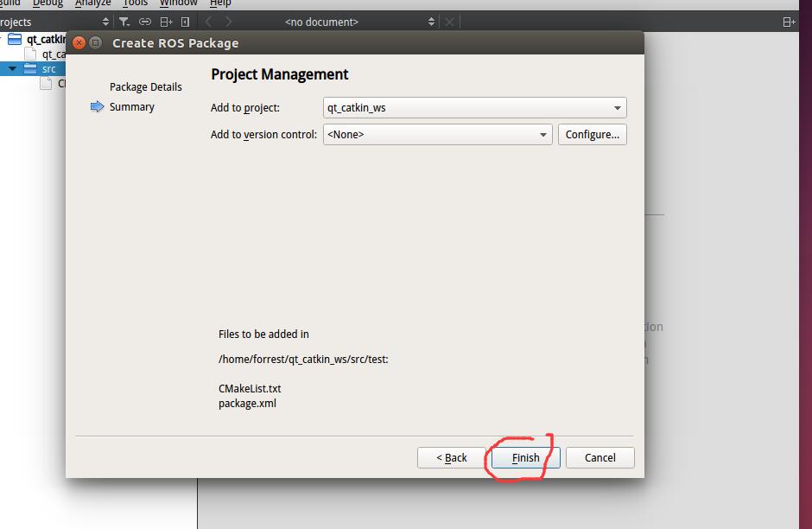Click the go back arrow in the editor toolbar
Image resolution: width=812 pixels, height=529 pixels.
pos(209,22)
